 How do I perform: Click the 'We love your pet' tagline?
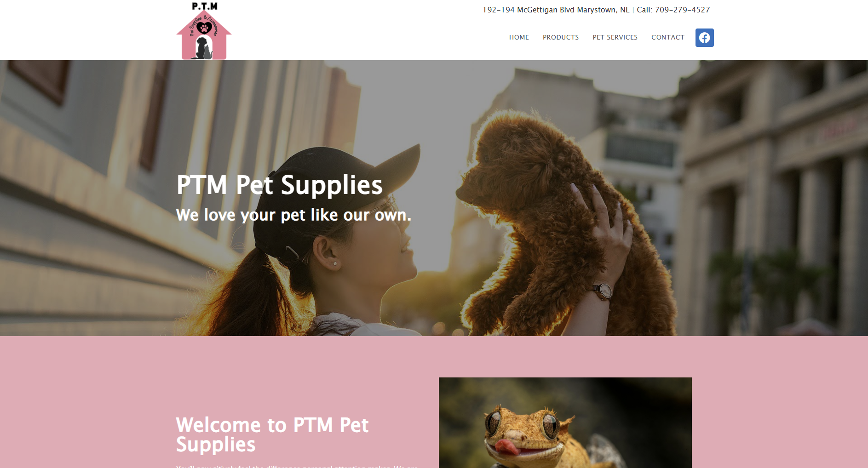(293, 215)
